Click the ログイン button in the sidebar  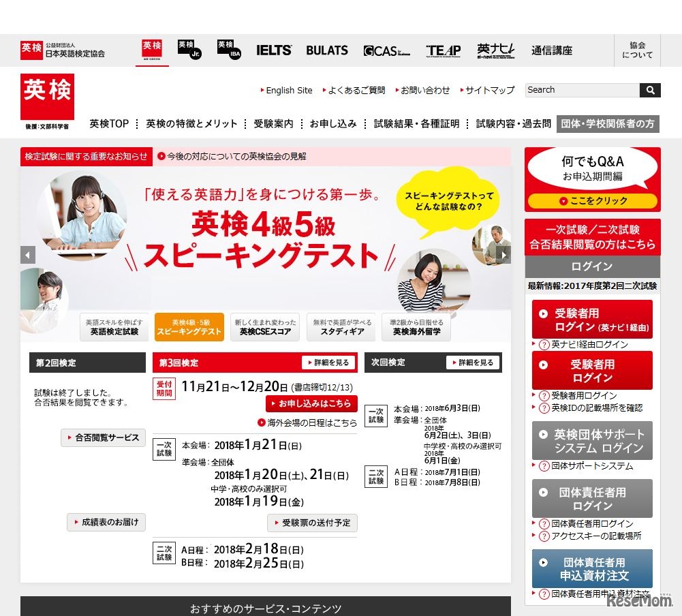(591, 266)
